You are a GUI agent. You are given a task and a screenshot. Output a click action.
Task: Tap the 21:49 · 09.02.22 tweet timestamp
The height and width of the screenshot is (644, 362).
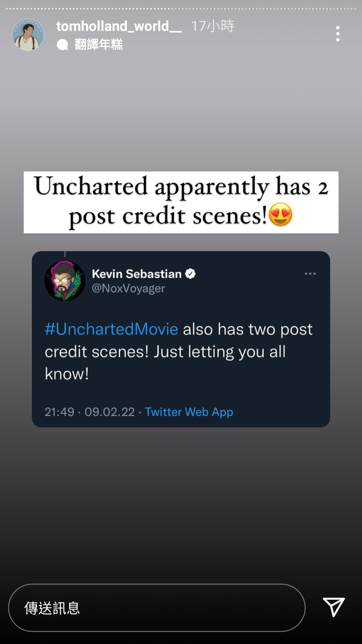coord(89,412)
